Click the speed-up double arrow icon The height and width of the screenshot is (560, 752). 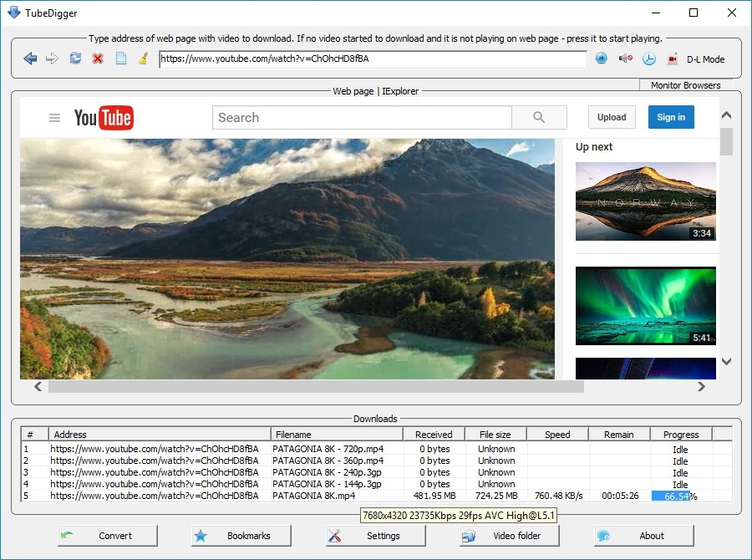pyautogui.click(x=602, y=59)
